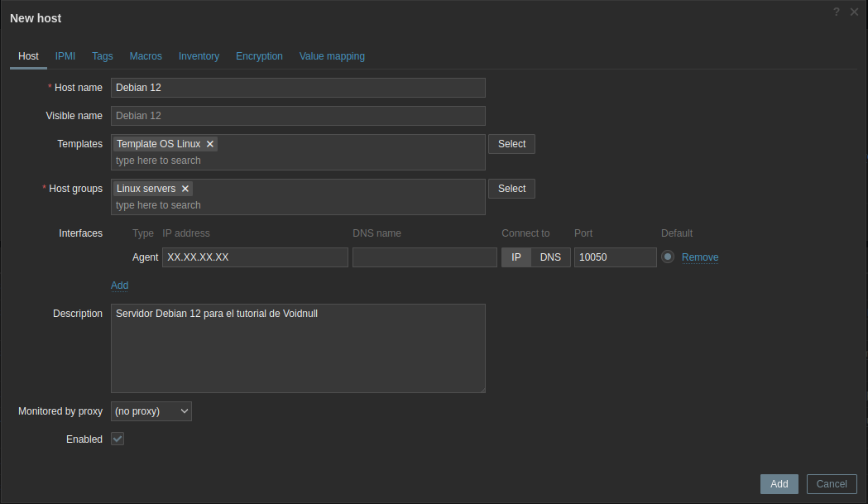This screenshot has height=504, width=868.
Task: Switch Connect to option to DNS
Action: coord(550,257)
